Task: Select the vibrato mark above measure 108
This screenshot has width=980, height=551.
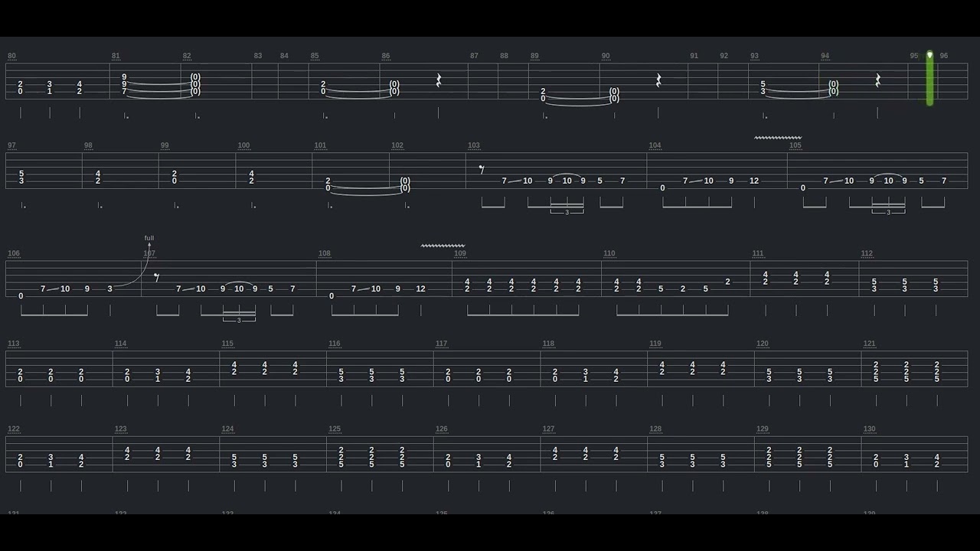Action: [x=443, y=246]
